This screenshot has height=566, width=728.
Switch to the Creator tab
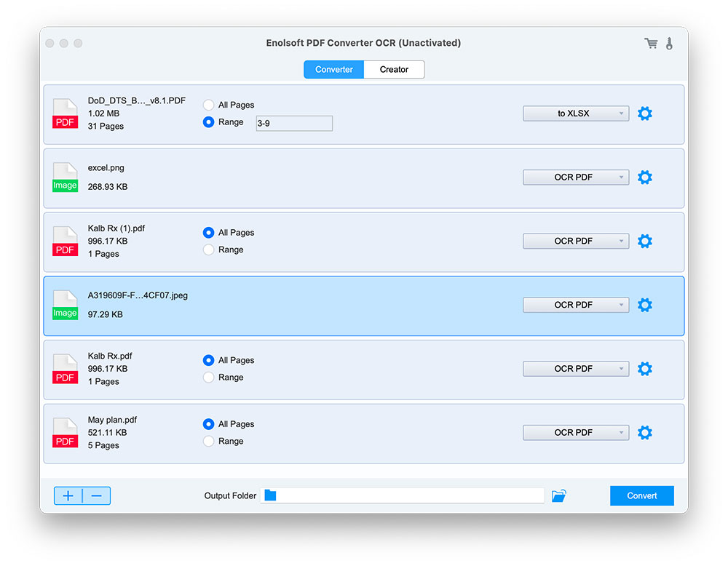pyautogui.click(x=394, y=70)
